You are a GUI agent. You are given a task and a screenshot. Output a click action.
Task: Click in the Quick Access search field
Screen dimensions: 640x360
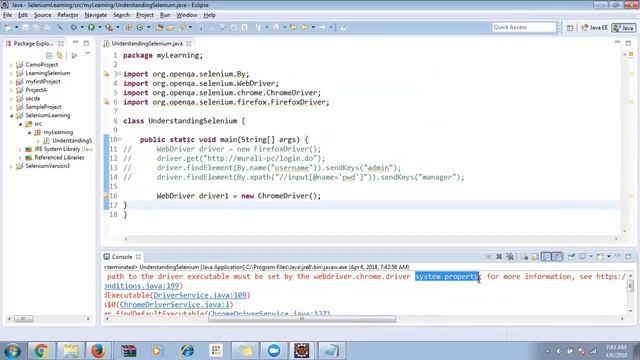[x=524, y=27]
